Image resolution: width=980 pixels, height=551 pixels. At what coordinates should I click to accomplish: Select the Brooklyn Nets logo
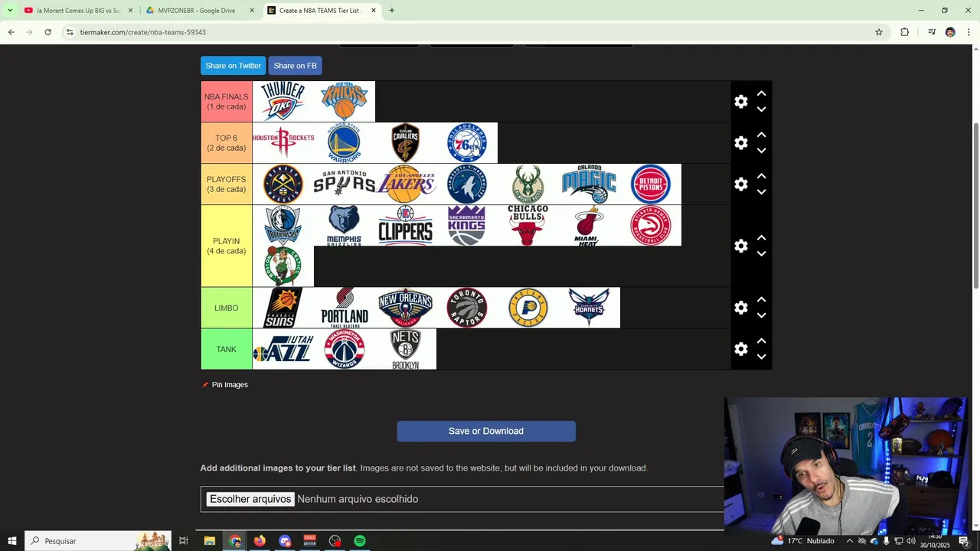406,349
